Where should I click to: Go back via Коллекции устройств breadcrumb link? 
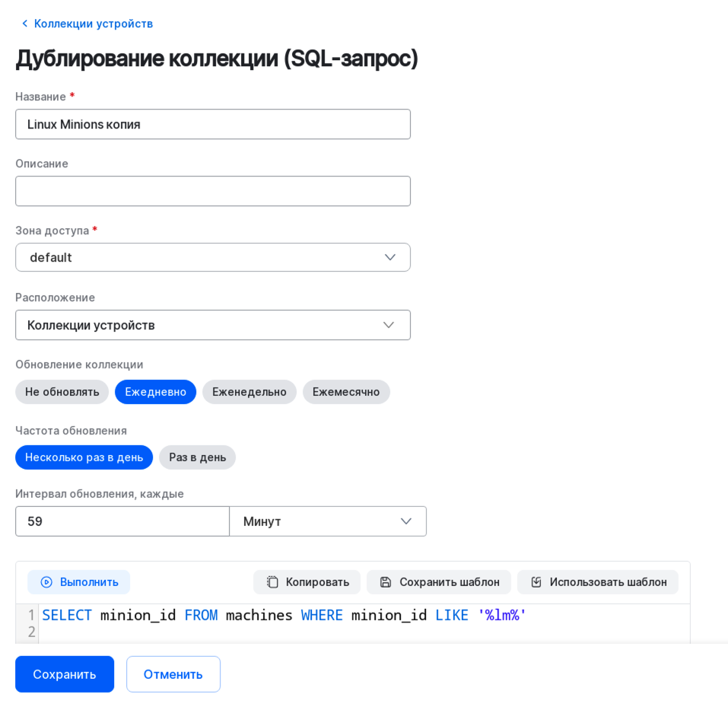pyautogui.click(x=94, y=24)
